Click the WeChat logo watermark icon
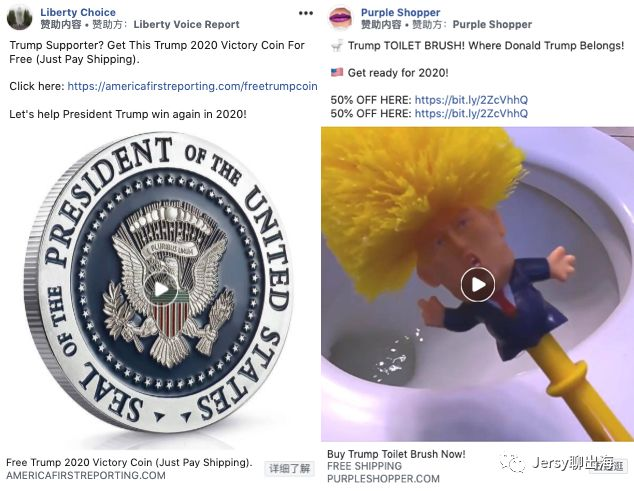Viewport: 634px width, 491px height. click(x=512, y=463)
